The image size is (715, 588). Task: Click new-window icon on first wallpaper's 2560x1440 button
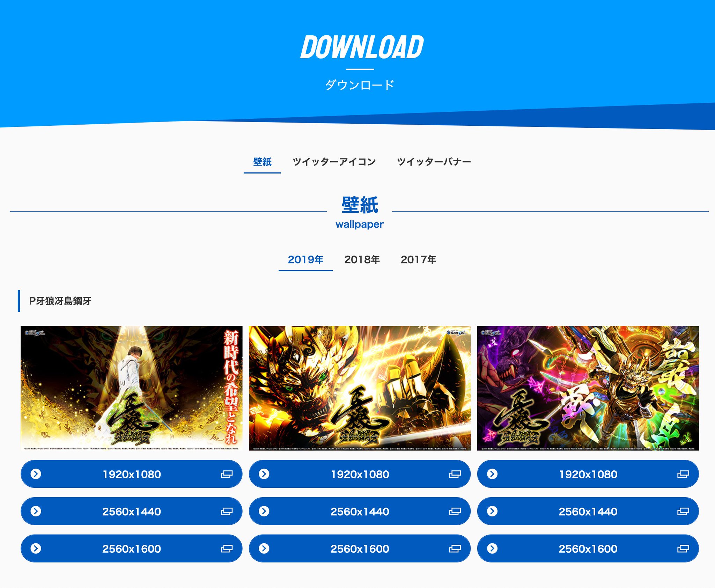point(227,512)
